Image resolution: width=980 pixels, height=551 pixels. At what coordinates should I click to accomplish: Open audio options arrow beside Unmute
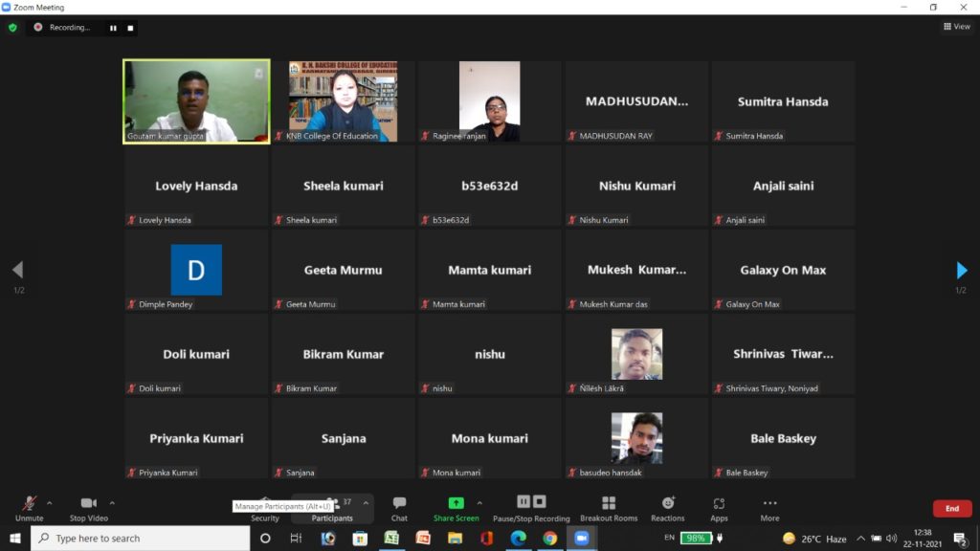point(50,503)
